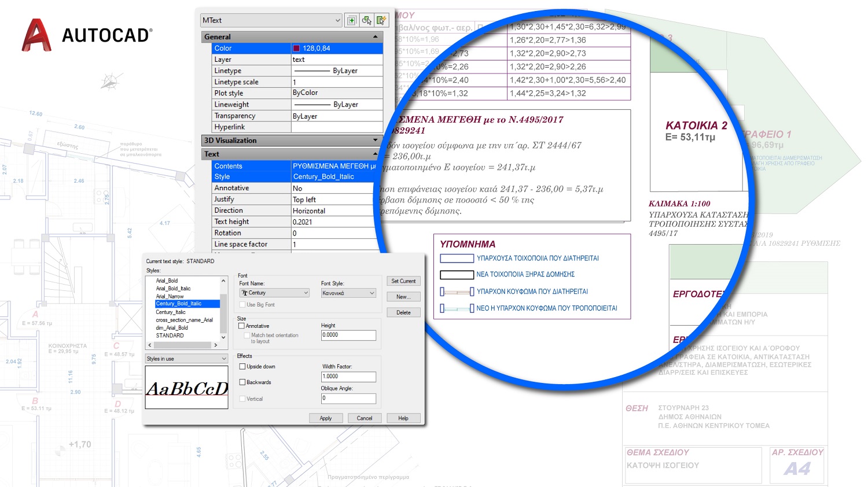Enable the Upside down effect checkbox
868x487 pixels.
(242, 367)
